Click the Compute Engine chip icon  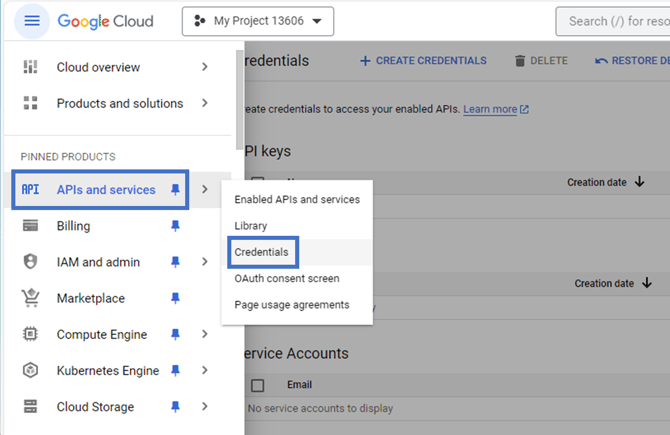point(30,334)
